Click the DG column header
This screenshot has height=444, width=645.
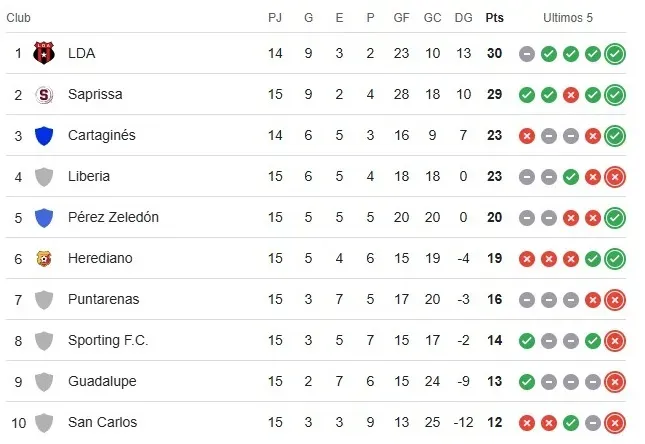pos(462,18)
